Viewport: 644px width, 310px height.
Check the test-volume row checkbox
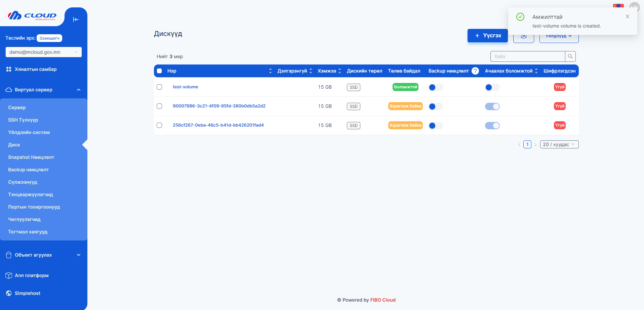159,87
